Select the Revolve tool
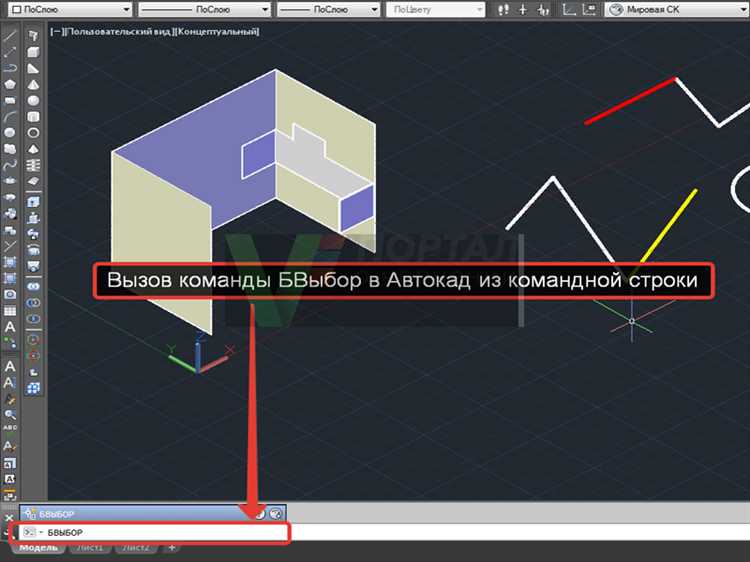The height and width of the screenshot is (562, 750). coord(33,250)
